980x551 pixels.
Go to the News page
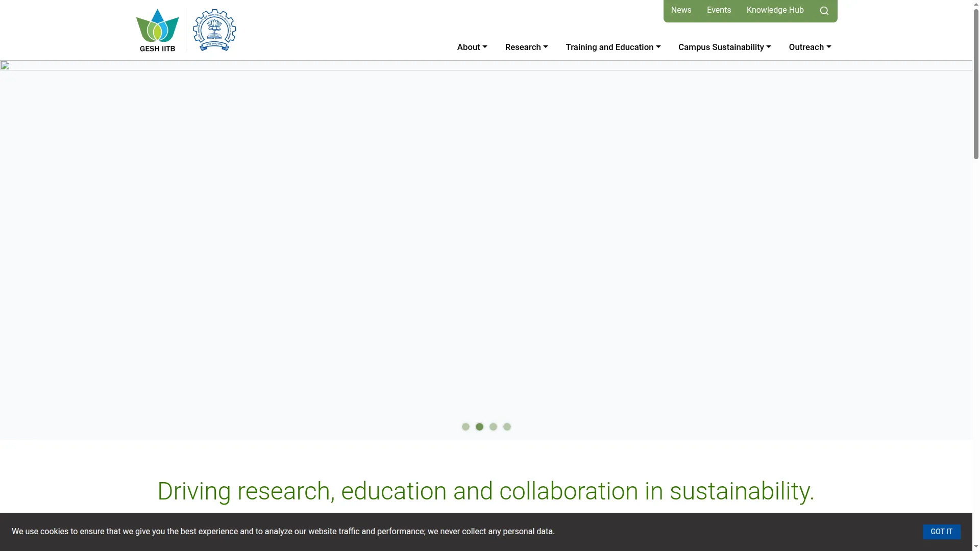coord(681,10)
